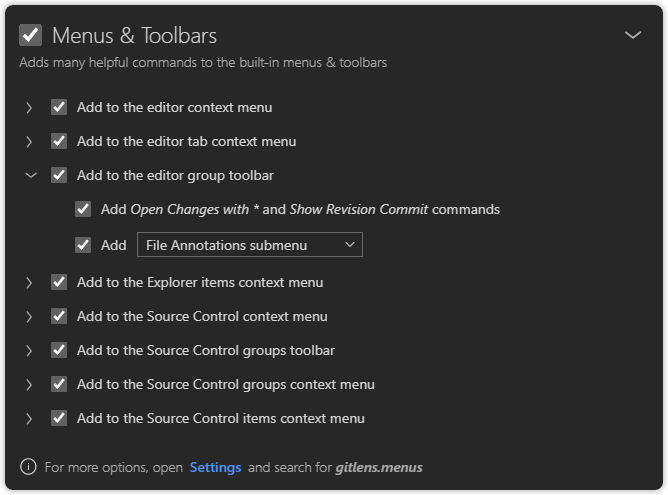Uncheck Add to the editor context menu
This screenshot has height=495, width=668.
click(59, 107)
